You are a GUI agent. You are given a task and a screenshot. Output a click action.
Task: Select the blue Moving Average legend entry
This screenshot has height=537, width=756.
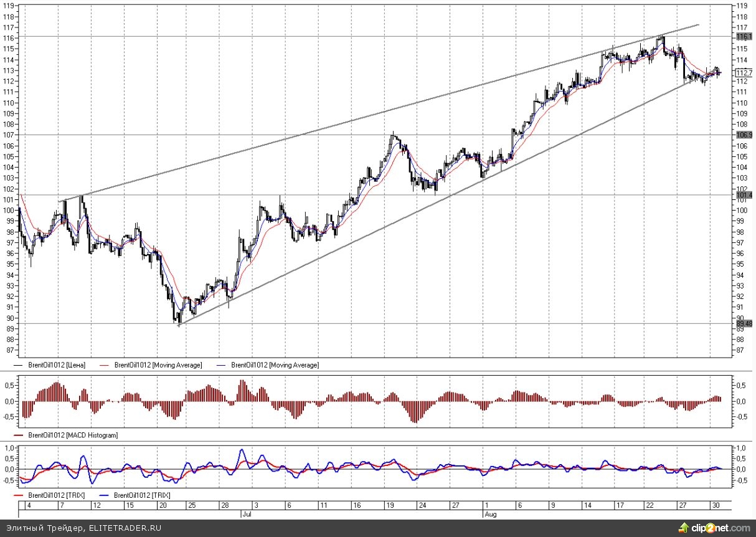[x=272, y=365]
